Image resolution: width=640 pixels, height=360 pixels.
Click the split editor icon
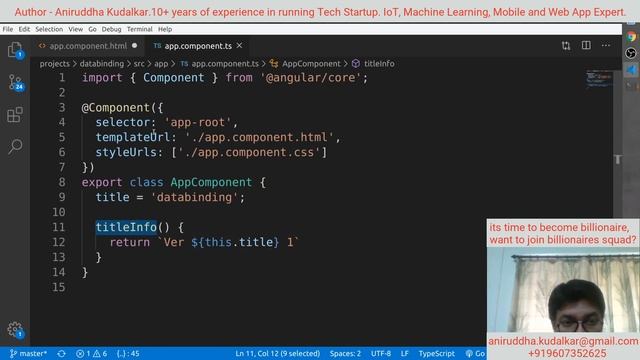point(586,45)
